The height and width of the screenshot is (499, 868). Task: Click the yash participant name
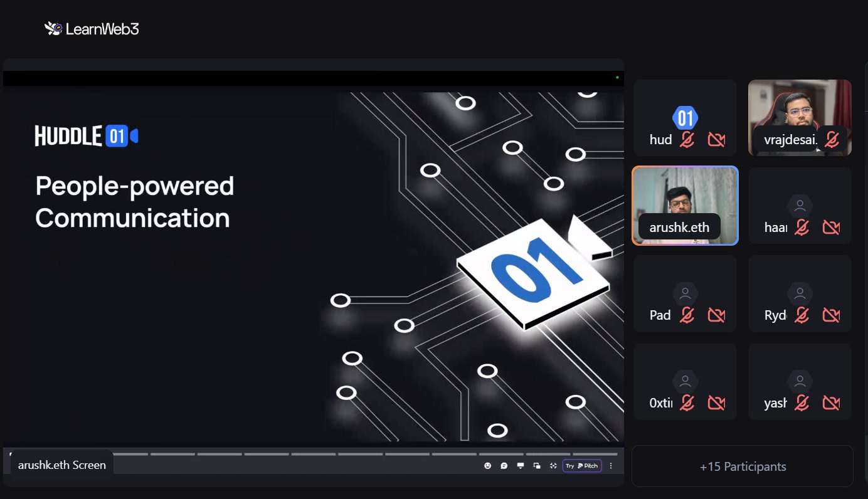coord(776,402)
